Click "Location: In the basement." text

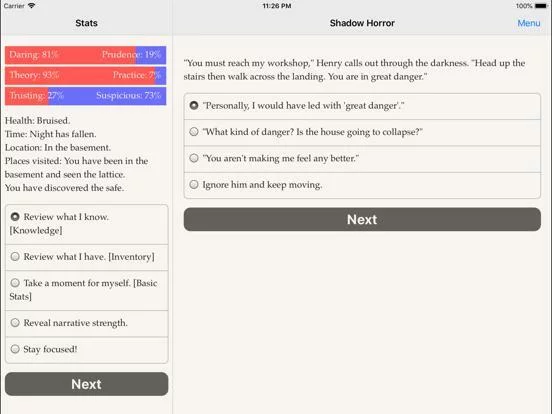pos(58,148)
